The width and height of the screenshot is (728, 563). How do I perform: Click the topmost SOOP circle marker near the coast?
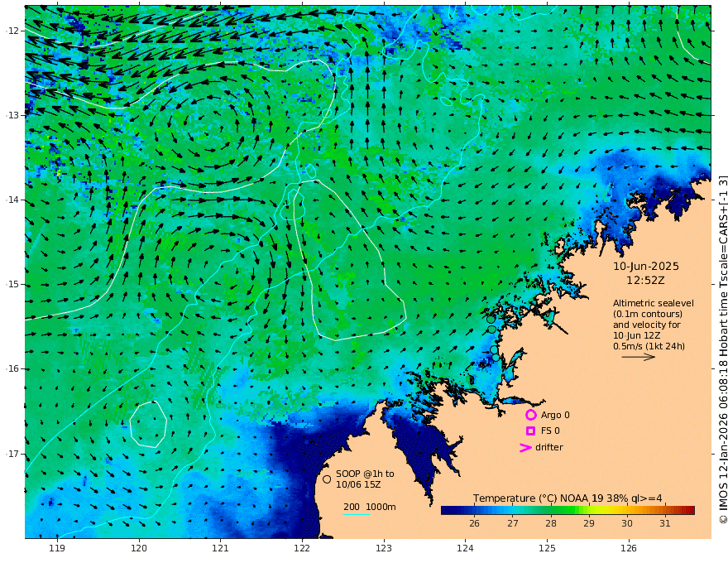[491, 319]
